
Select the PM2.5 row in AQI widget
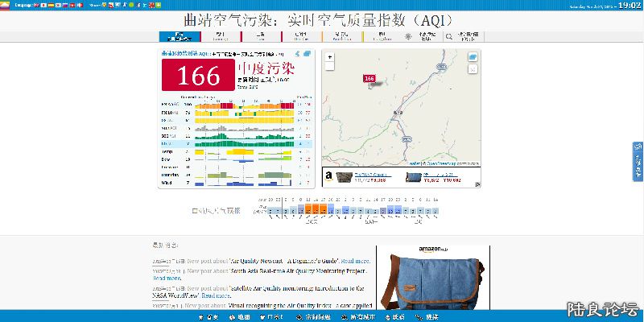[237, 105]
